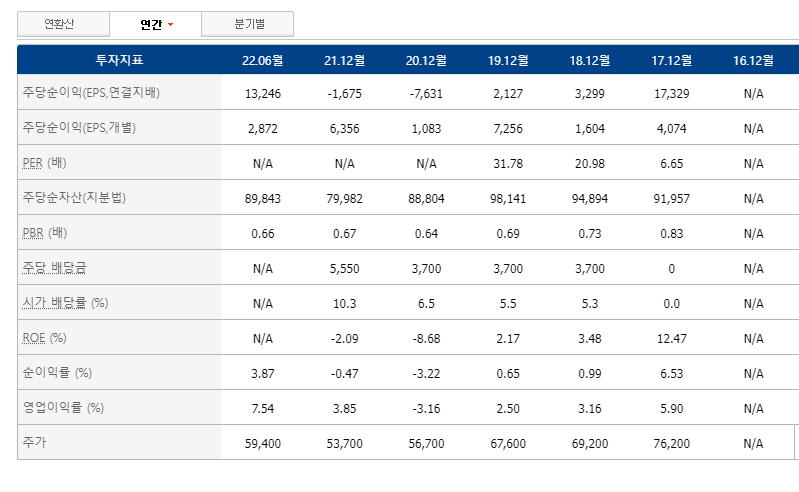This screenshot has height=492, width=799.
Task: Click EPS value 13,246 for 22.06월
Action: tap(263, 94)
